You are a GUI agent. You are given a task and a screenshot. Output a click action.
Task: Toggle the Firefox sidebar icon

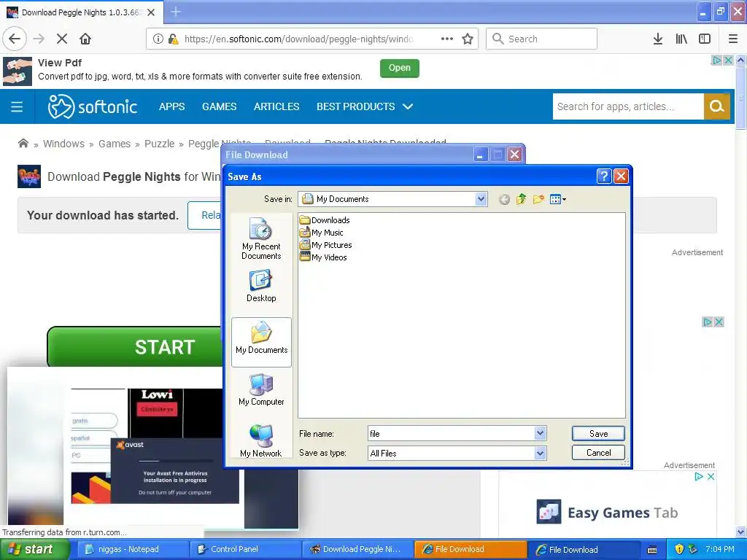point(705,39)
